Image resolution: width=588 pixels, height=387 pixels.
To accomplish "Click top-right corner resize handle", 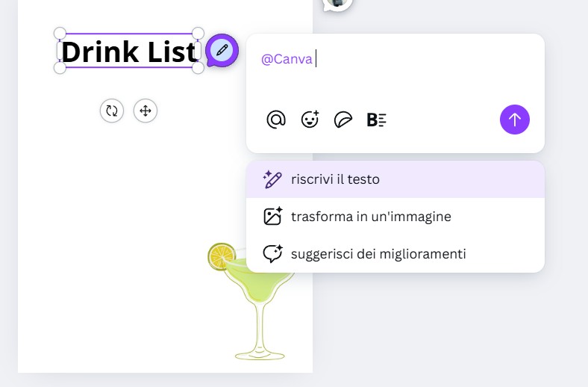I will 198,34.
